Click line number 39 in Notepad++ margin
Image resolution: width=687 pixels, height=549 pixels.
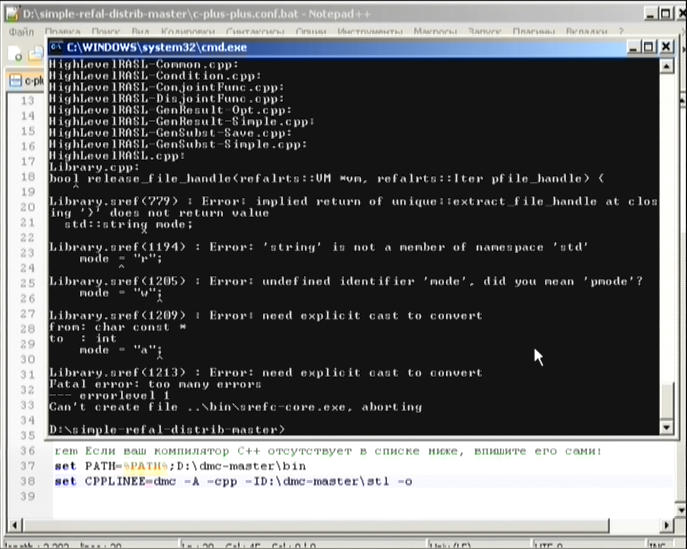pyautogui.click(x=27, y=496)
